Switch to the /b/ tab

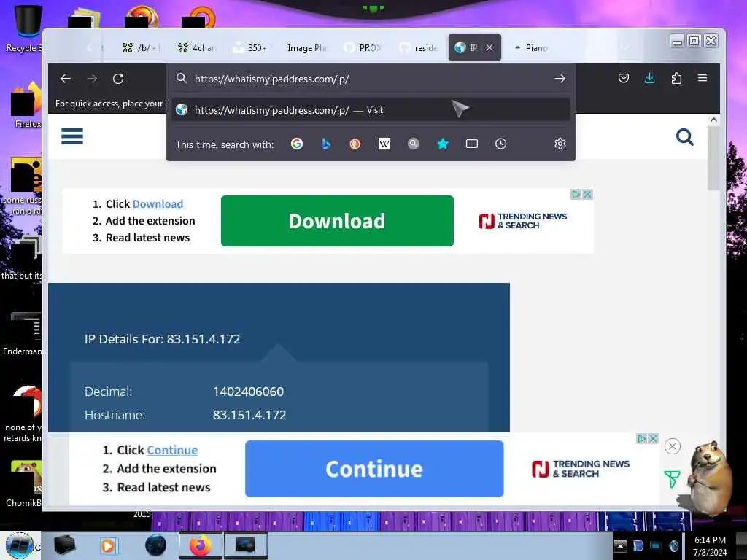point(141,47)
